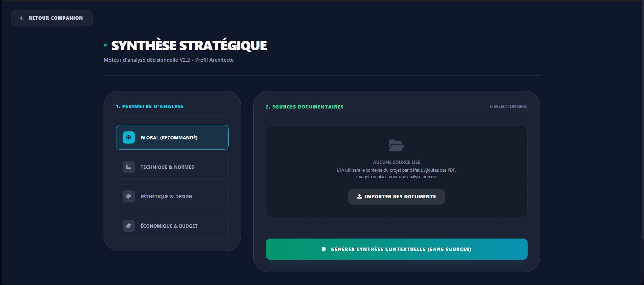This screenshot has width=644, height=285.
Task: Go back via Retour Companion button
Action: point(52,18)
